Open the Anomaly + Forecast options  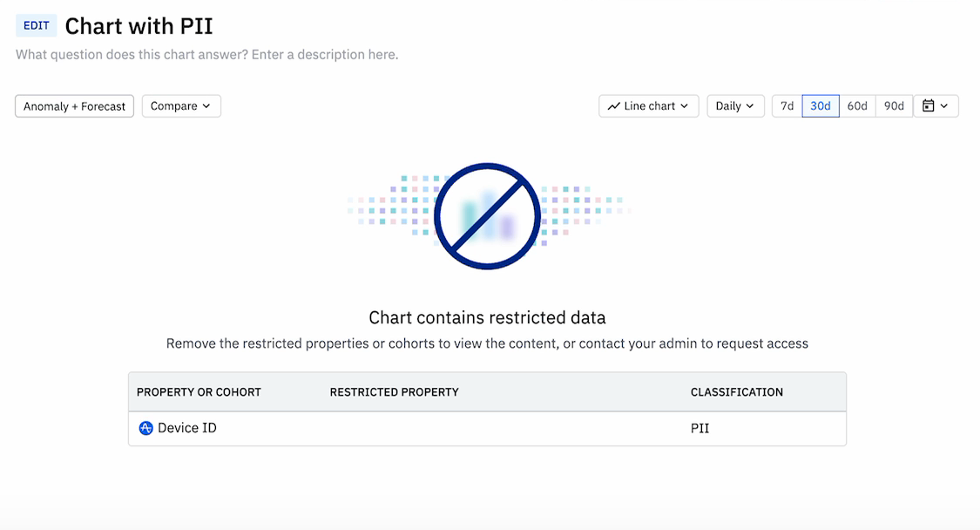tap(74, 106)
